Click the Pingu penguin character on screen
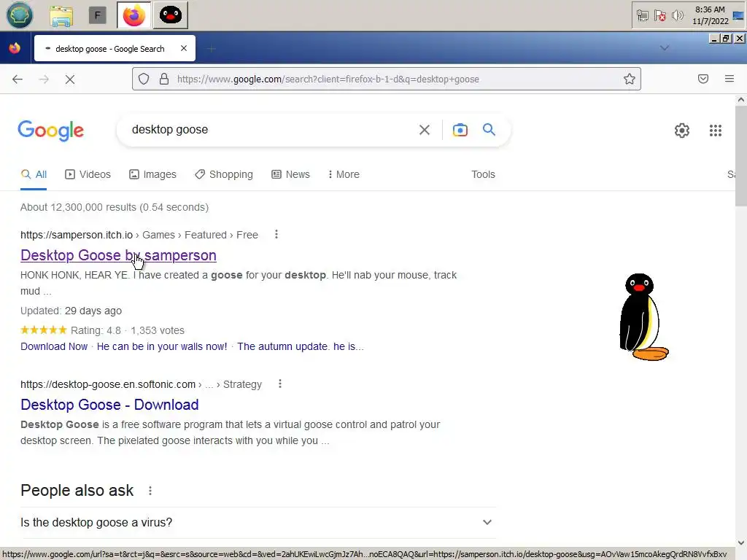 [643, 316]
